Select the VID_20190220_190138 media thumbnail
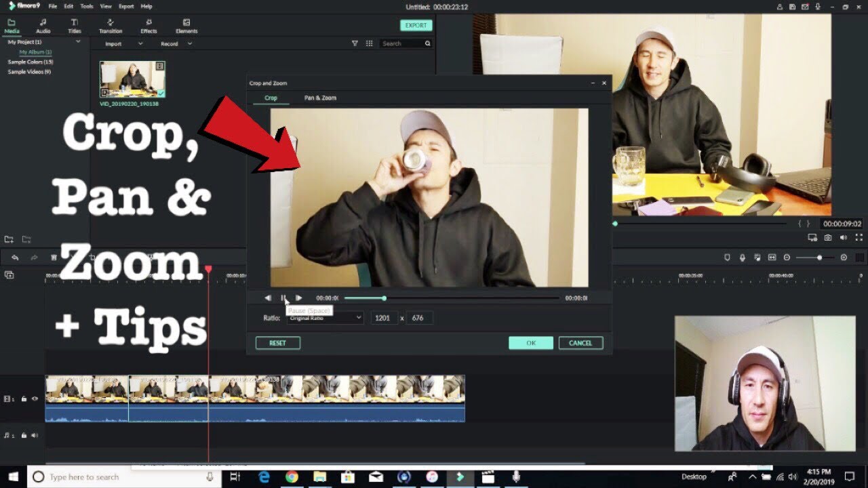The image size is (868, 488). [132, 79]
